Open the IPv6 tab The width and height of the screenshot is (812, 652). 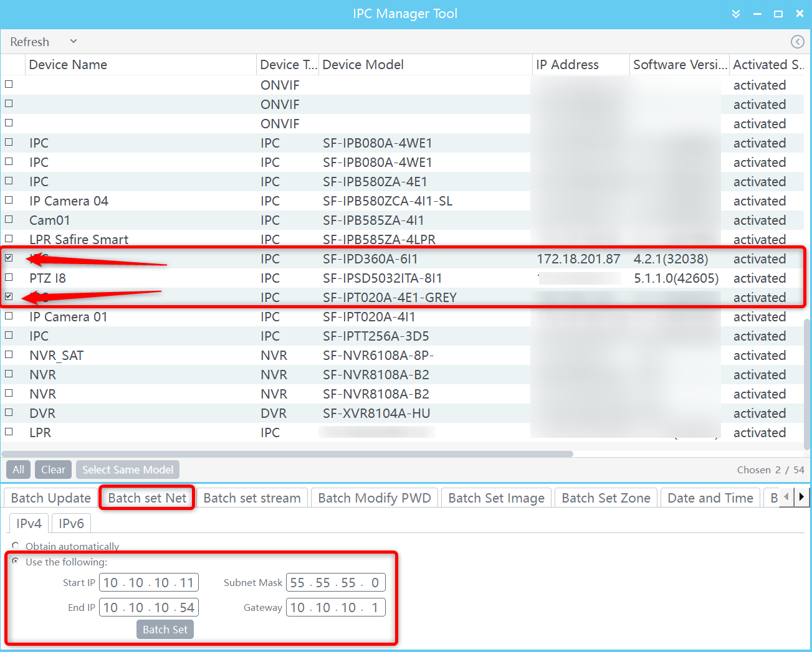point(71,524)
